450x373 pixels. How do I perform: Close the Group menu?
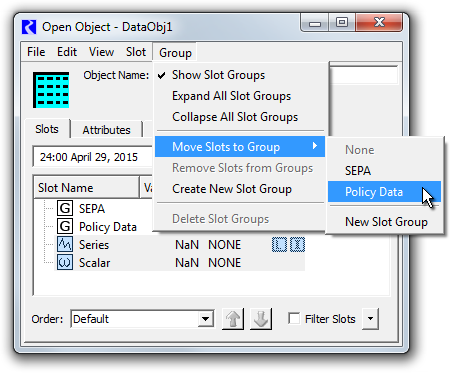pyautogui.click(x=175, y=53)
